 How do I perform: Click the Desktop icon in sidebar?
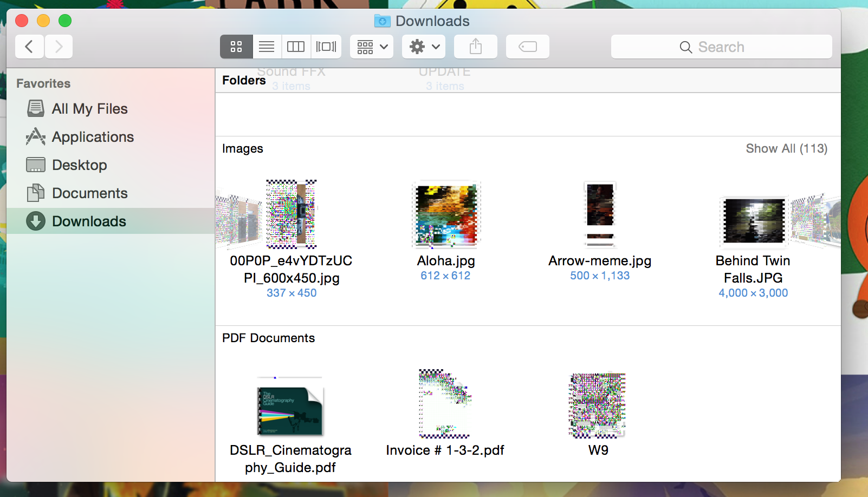(x=36, y=165)
